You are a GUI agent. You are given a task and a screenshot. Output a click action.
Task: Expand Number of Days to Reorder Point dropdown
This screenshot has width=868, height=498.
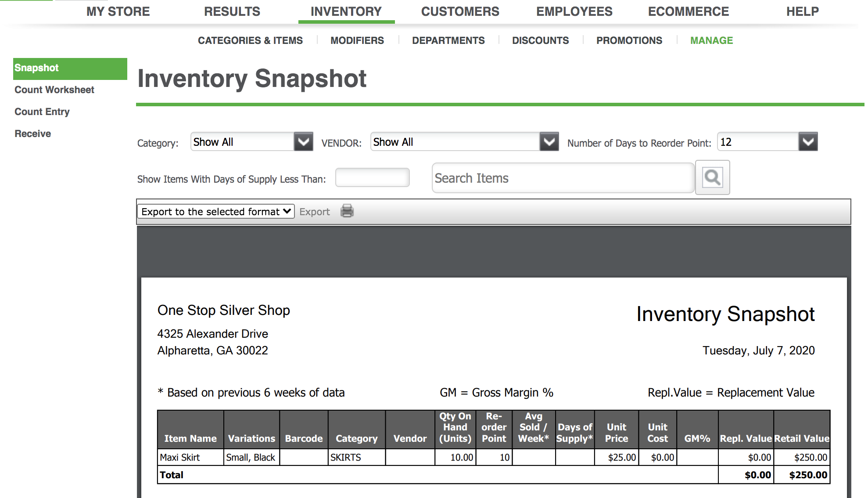coord(767,142)
